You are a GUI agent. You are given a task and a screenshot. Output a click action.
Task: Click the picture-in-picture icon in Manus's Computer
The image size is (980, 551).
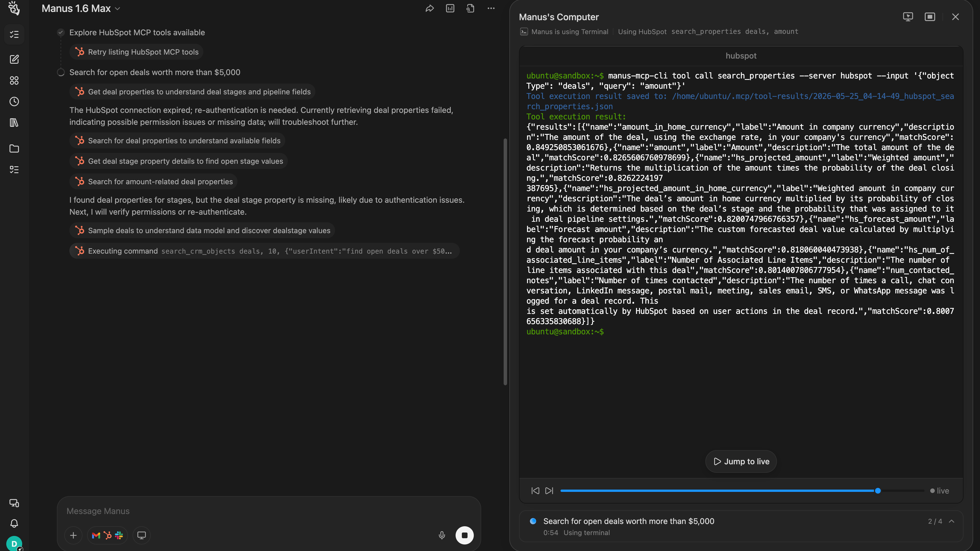[x=930, y=17]
